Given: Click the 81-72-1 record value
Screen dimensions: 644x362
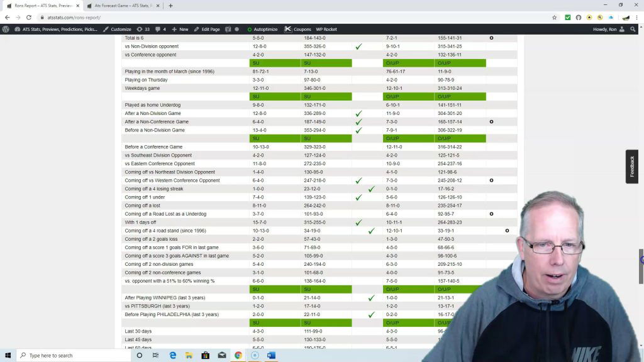Looking at the screenshot, I should tap(261, 72).
